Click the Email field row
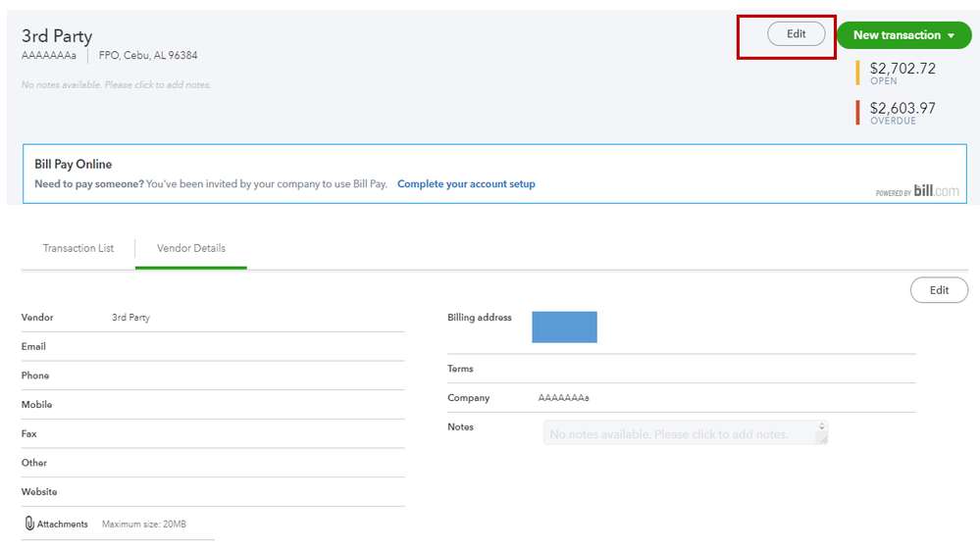This screenshot has height=551, width=980. 212,347
